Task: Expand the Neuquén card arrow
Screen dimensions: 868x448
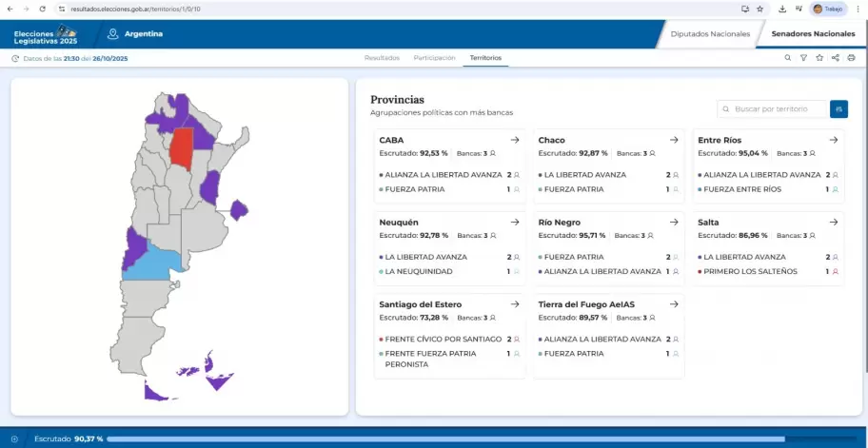Action: [514, 222]
